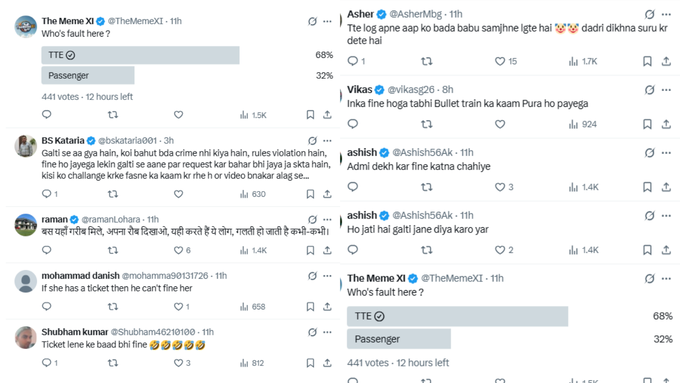Expand options menu for Shubham kumar's tweet
The height and width of the screenshot is (383, 680).
click(327, 332)
